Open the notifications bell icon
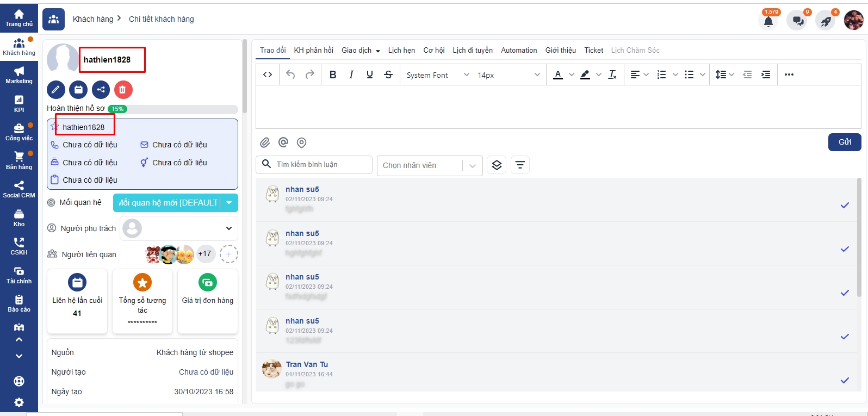Image resolution: width=868 pixels, height=416 pixels. [768, 21]
